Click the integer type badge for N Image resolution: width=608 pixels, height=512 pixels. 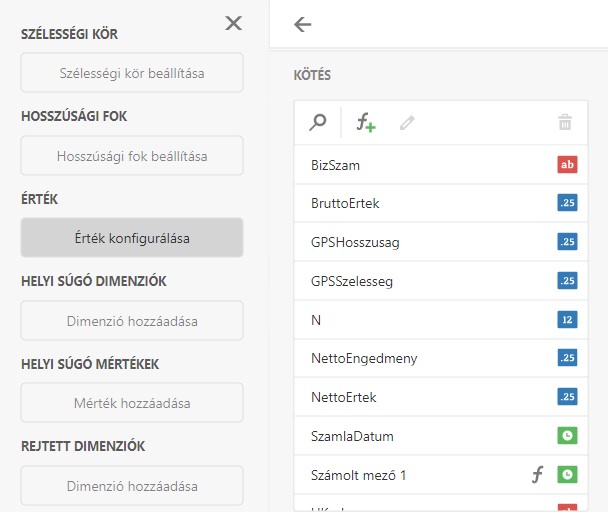[567, 320]
